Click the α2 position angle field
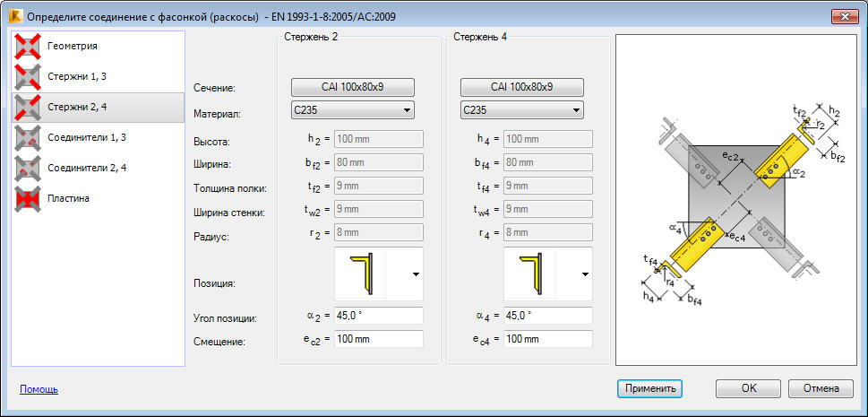 click(x=379, y=316)
